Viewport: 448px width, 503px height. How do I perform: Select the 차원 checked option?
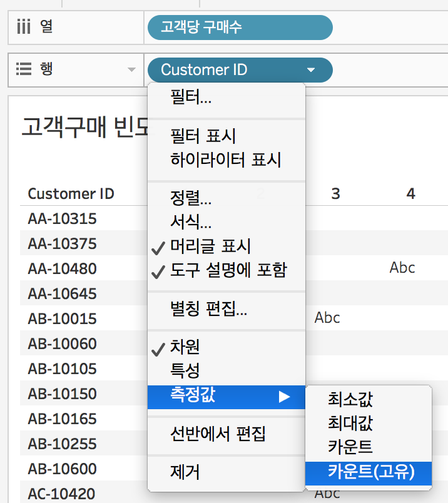(227, 347)
